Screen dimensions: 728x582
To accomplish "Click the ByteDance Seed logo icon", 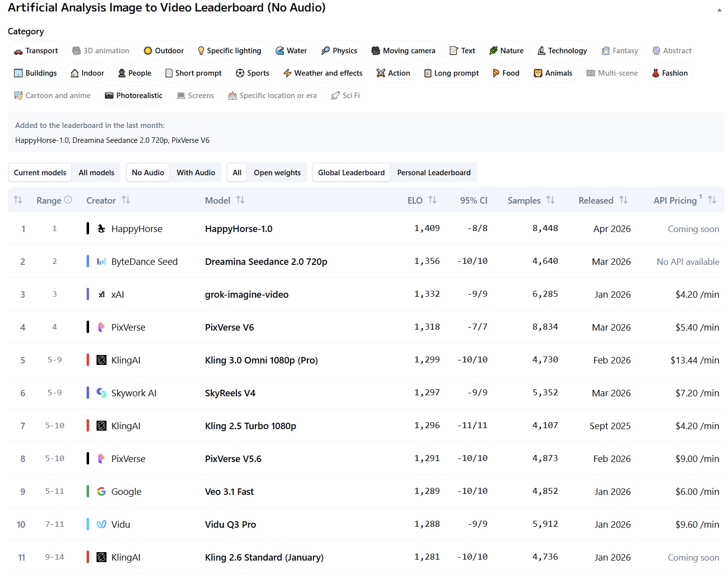I will coord(102,261).
